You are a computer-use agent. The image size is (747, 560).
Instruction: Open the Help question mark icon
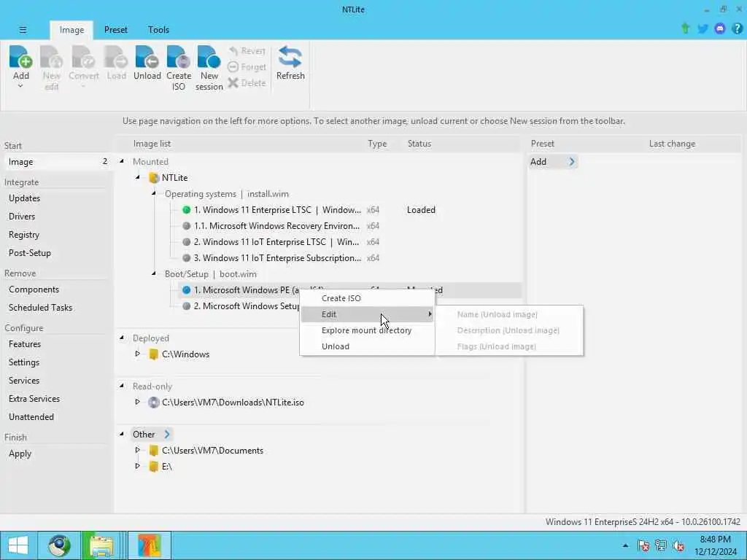tap(737, 29)
